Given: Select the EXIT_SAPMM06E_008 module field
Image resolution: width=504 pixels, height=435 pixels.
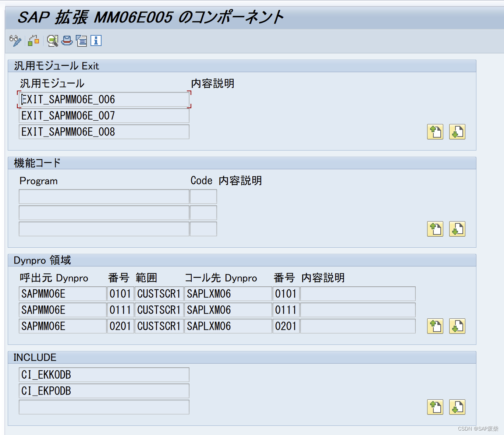Looking at the screenshot, I should coord(104,132).
